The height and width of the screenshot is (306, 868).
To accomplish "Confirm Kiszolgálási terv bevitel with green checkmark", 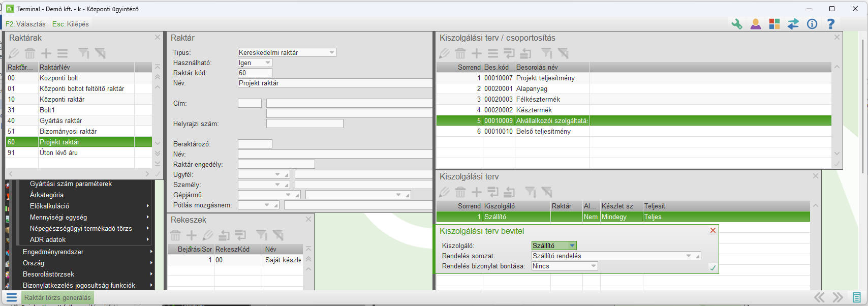I will click(x=713, y=268).
